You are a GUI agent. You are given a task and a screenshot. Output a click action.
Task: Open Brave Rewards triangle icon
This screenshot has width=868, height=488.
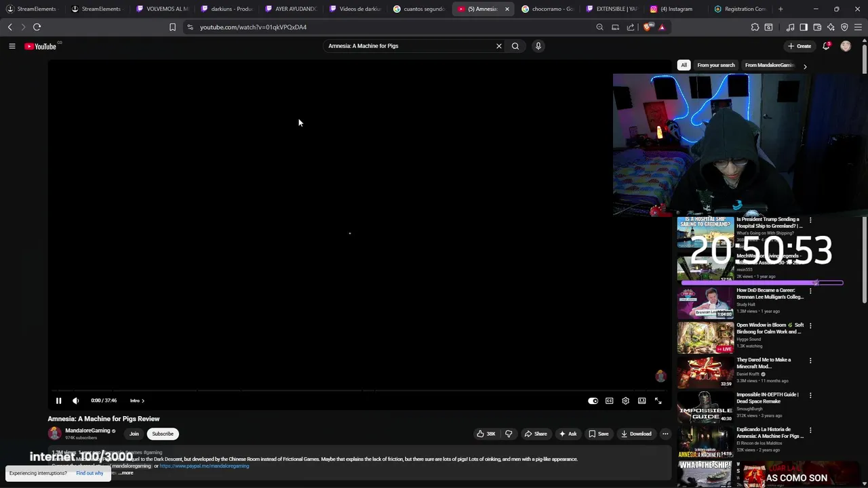coord(662,27)
